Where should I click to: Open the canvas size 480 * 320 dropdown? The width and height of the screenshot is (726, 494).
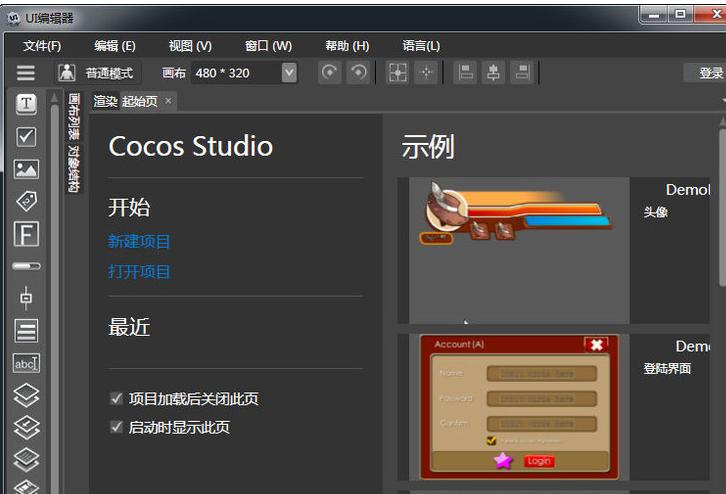(x=289, y=73)
